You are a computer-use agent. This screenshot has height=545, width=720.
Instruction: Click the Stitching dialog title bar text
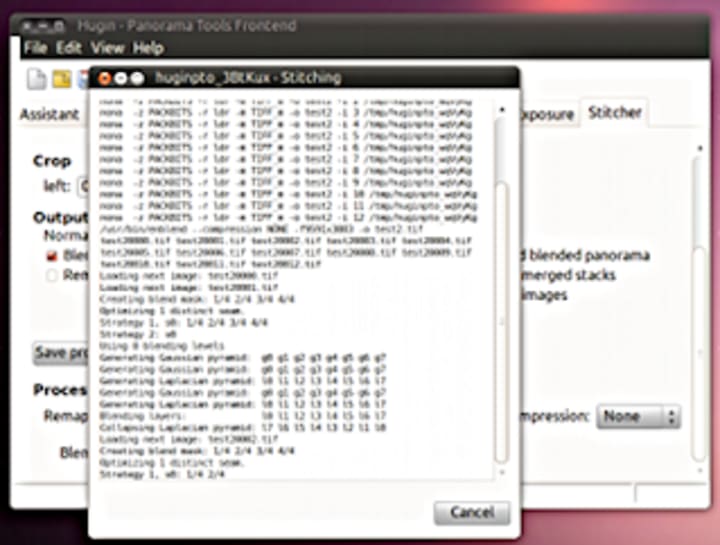(248, 78)
